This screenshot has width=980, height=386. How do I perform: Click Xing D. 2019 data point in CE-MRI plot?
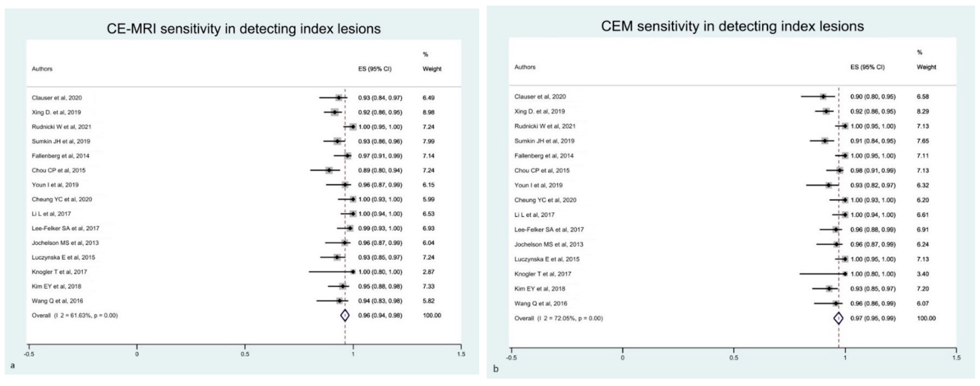tap(335, 112)
